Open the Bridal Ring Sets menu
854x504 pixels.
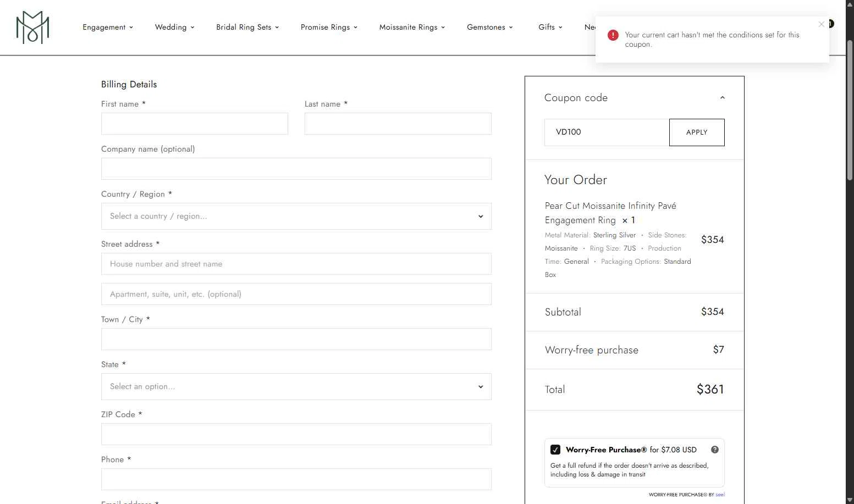(247, 27)
